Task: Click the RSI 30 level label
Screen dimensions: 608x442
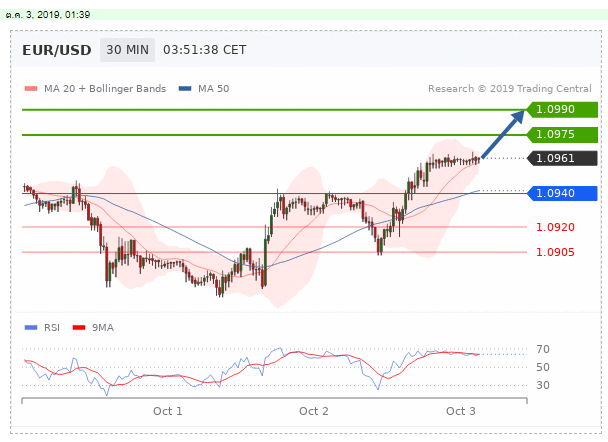Action: click(543, 385)
